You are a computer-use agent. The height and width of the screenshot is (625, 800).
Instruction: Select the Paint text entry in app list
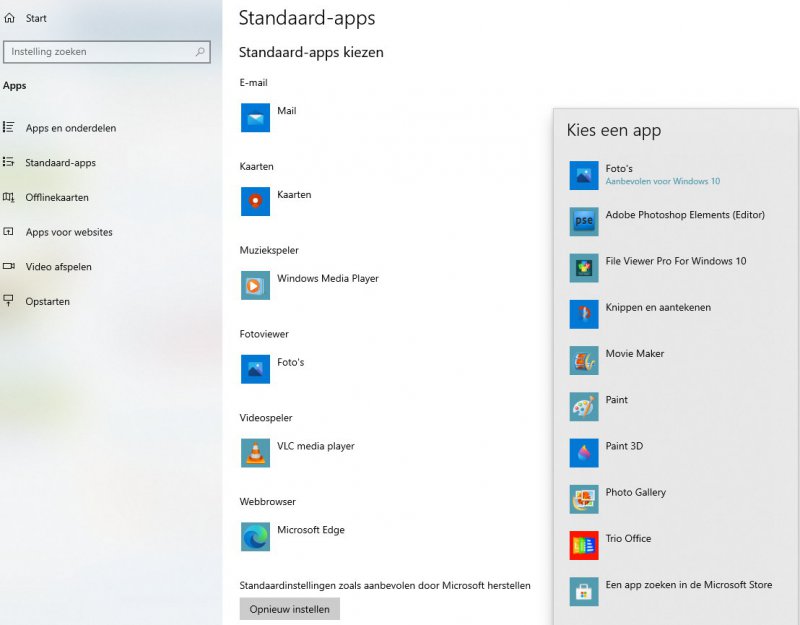point(616,399)
